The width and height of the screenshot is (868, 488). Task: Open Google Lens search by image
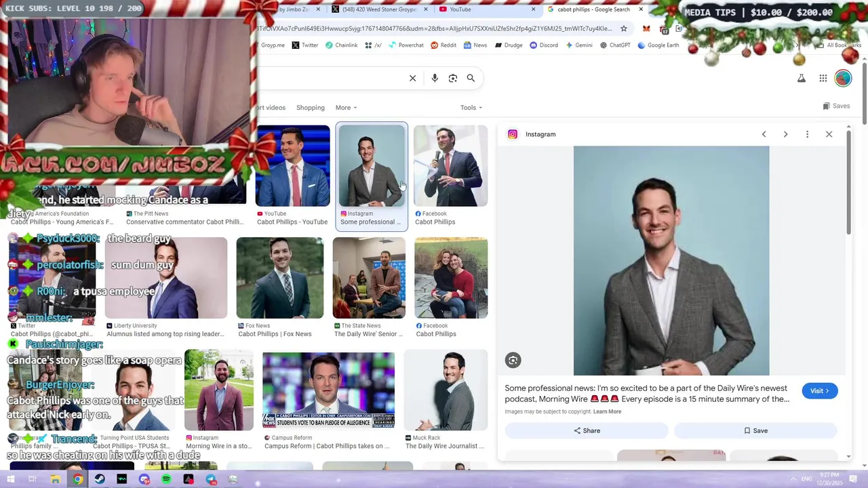[453, 78]
